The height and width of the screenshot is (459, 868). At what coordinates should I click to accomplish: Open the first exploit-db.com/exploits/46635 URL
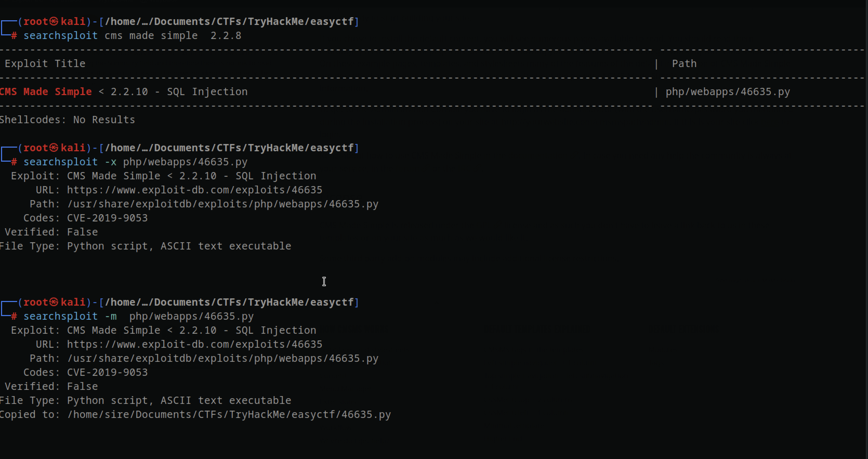(194, 190)
